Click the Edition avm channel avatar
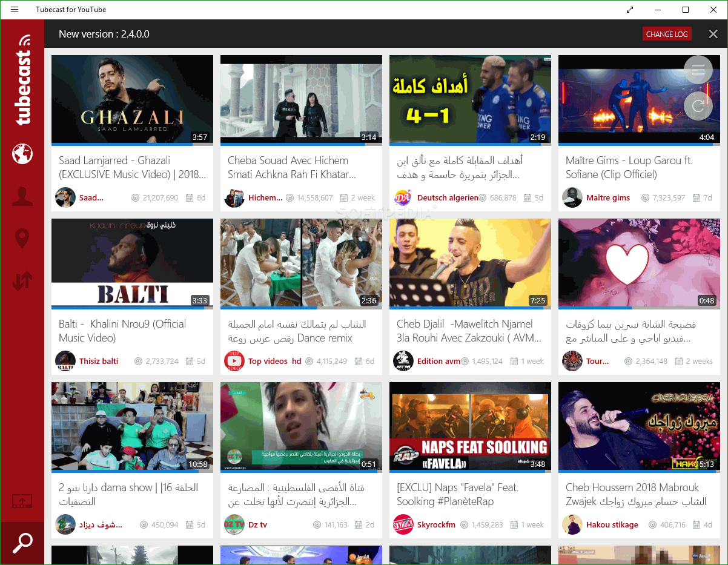The image size is (728, 565). click(x=403, y=361)
